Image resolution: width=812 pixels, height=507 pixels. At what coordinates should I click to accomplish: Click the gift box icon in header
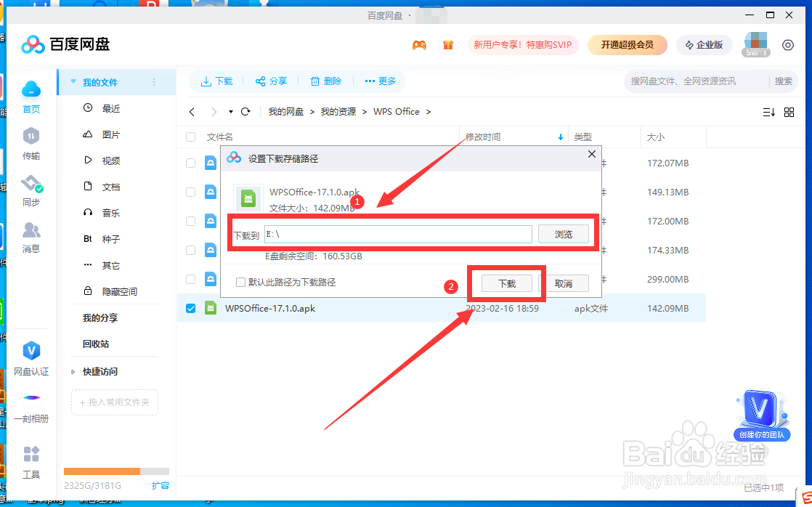[x=448, y=45]
